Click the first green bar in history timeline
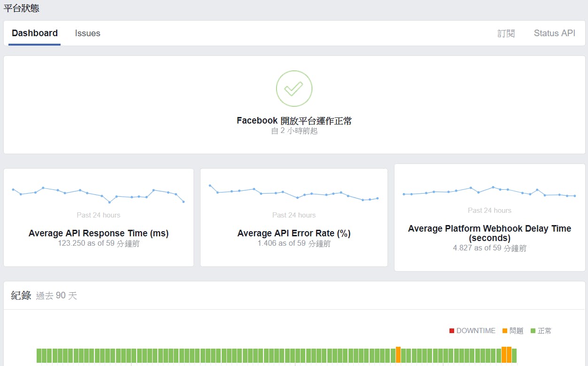Image resolution: width=588 pixels, height=366 pixels. tap(39, 356)
